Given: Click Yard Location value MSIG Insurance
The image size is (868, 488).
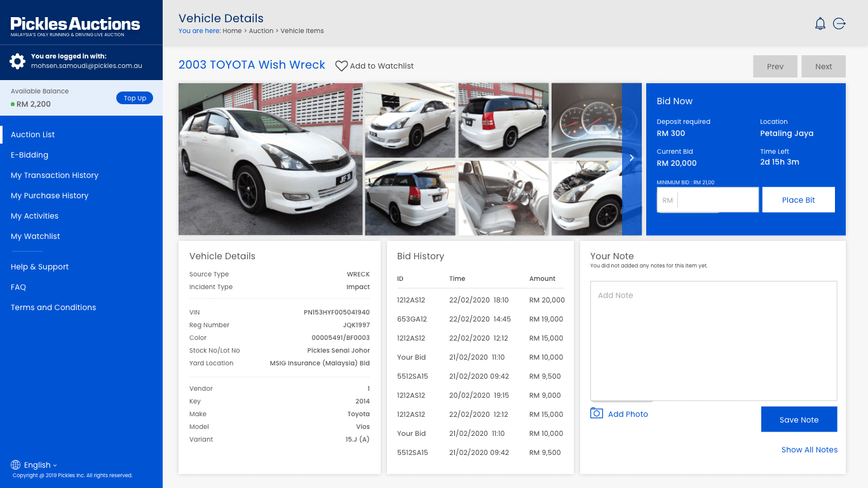Looking at the screenshot, I should [320, 363].
